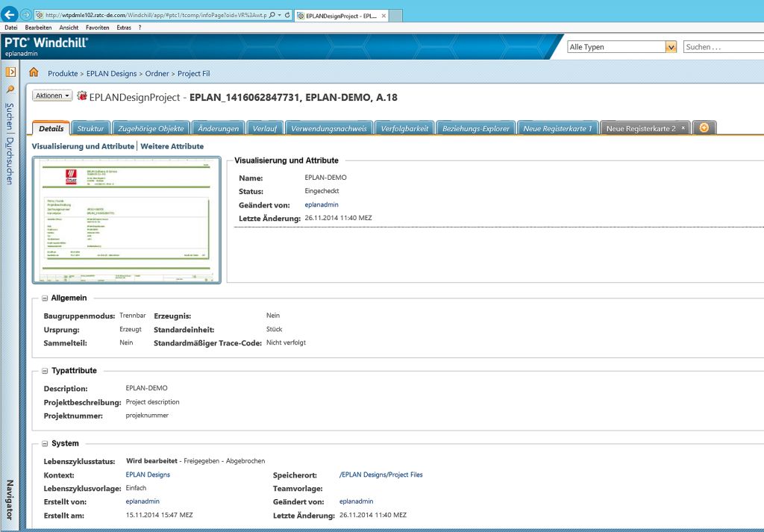Open eplanadmin link in System's Geändert von row
The height and width of the screenshot is (532, 764).
tap(356, 501)
